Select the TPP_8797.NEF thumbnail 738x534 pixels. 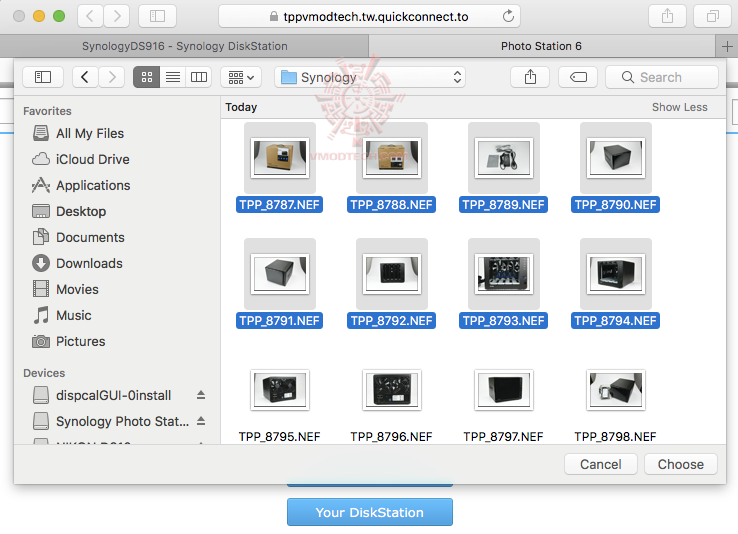[504, 390]
